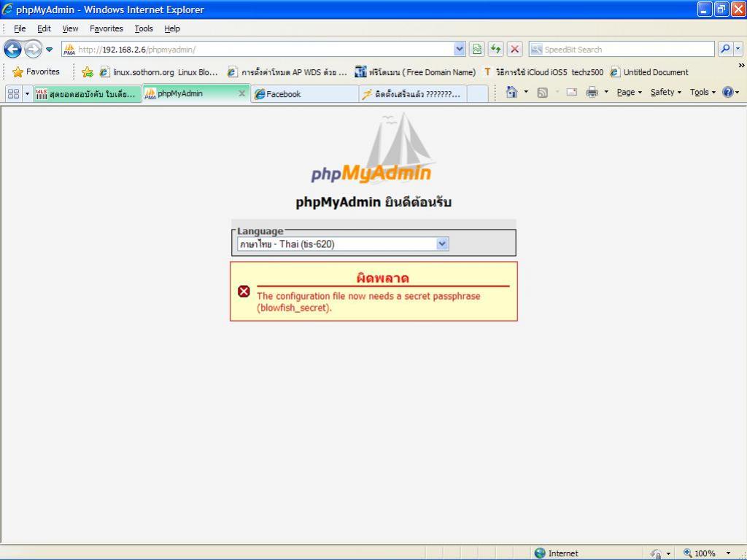Image resolution: width=747 pixels, height=560 pixels.
Task: Expand the address bar history dropdown
Action: click(x=460, y=49)
